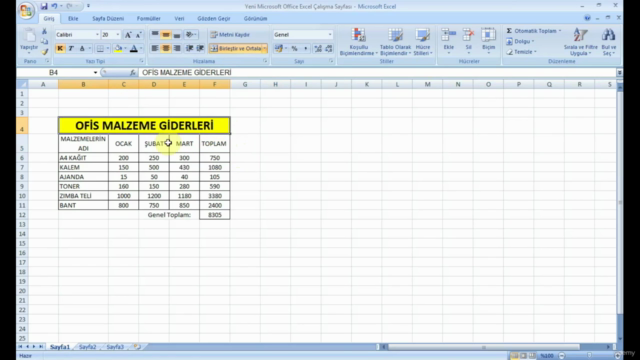640x360 pixels.
Task: Select the Sayfa2 sheet tab
Action: pos(87,347)
